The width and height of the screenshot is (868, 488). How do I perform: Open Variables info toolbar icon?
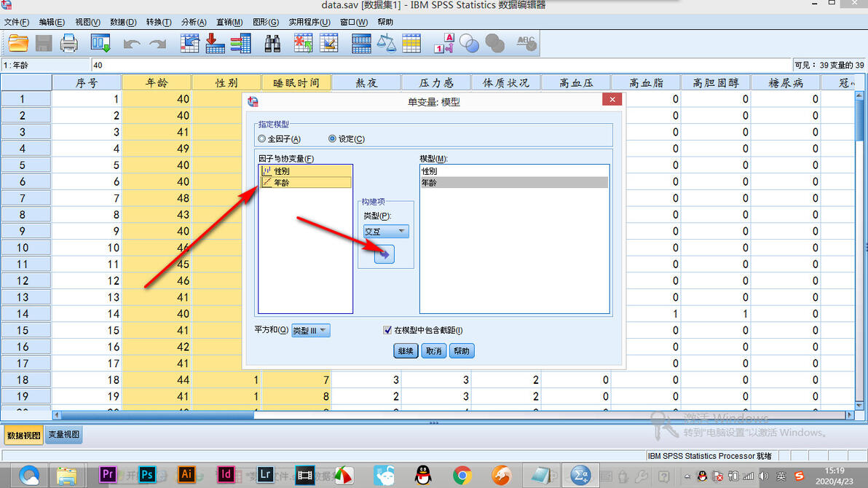241,43
